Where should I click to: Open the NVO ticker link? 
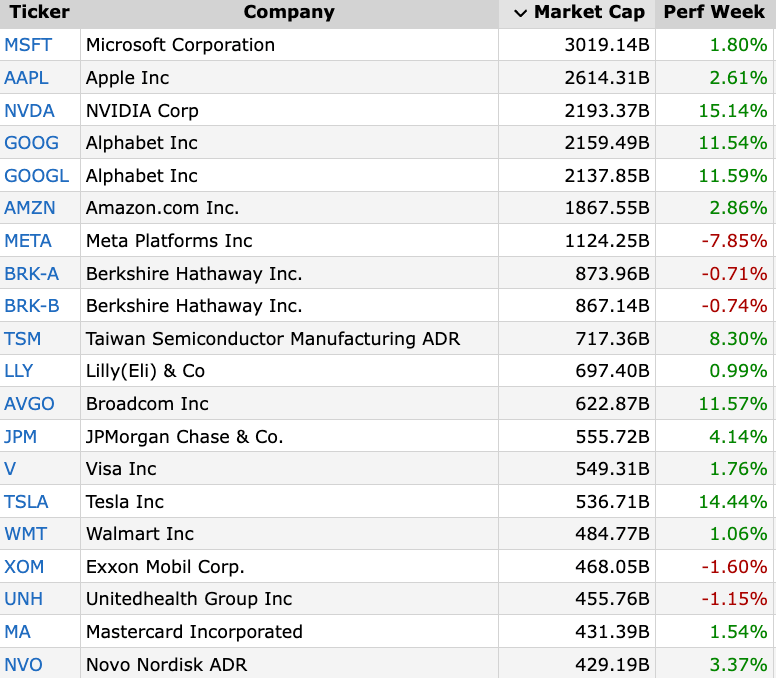(x=24, y=665)
